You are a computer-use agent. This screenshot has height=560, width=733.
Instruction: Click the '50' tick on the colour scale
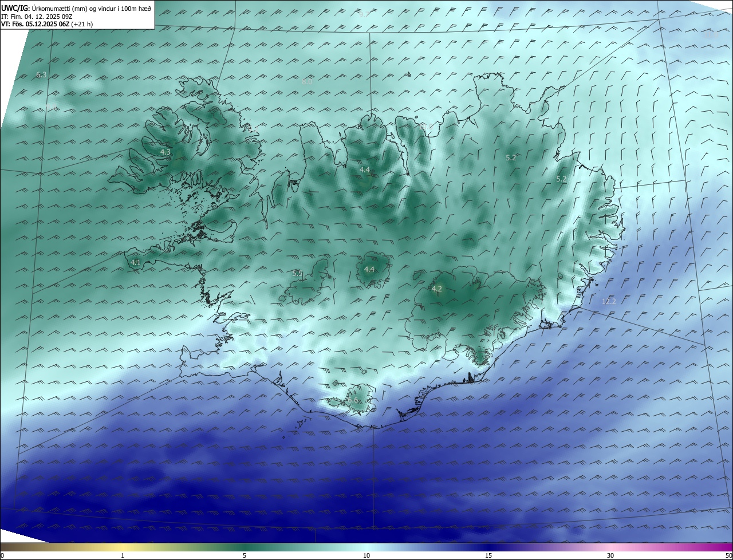tap(728, 555)
